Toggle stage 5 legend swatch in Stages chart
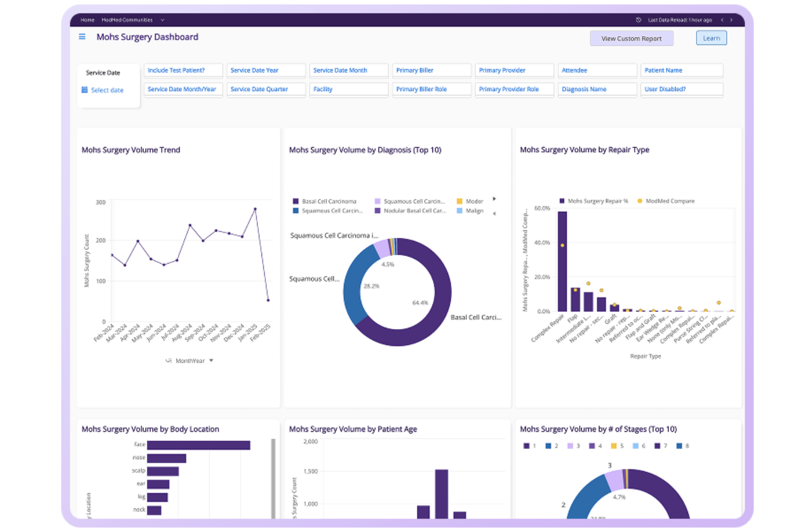This screenshot has height=532, width=798. [614, 446]
